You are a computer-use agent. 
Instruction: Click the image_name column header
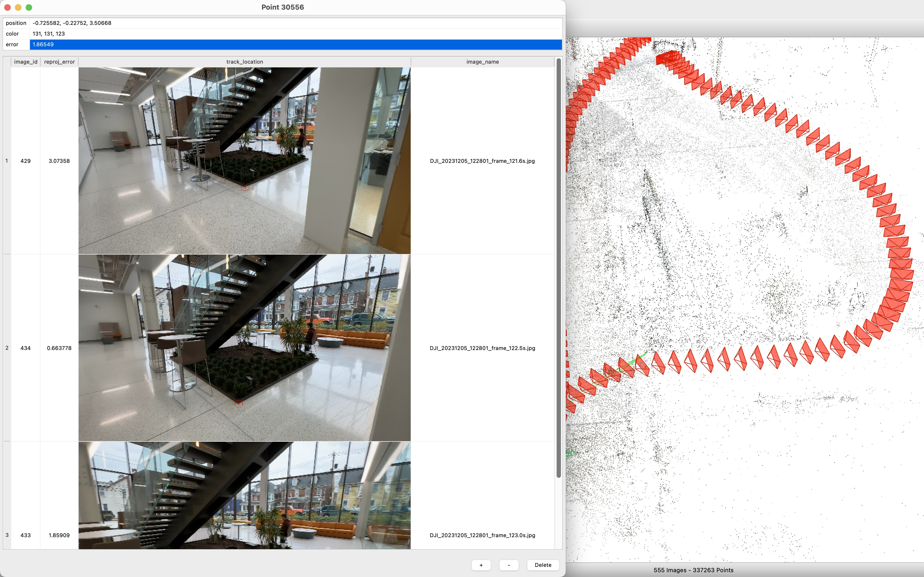click(482, 62)
